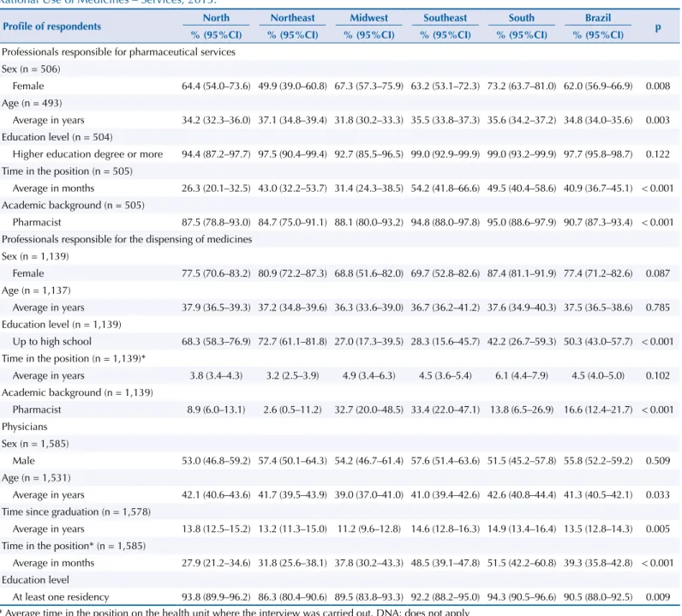
Task: Select the South column header
Action: coord(522,18)
